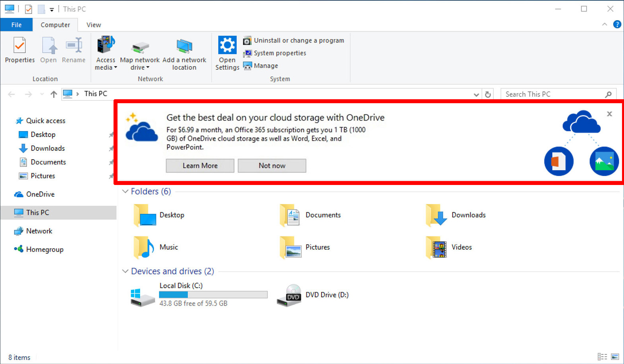Screen dimensions: 624x364
Task: Click Uninstall or change a program
Action: pos(294,40)
